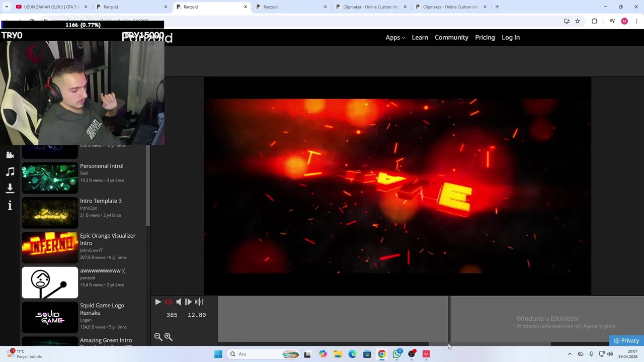Click the Intro Template 3 title

point(101,201)
